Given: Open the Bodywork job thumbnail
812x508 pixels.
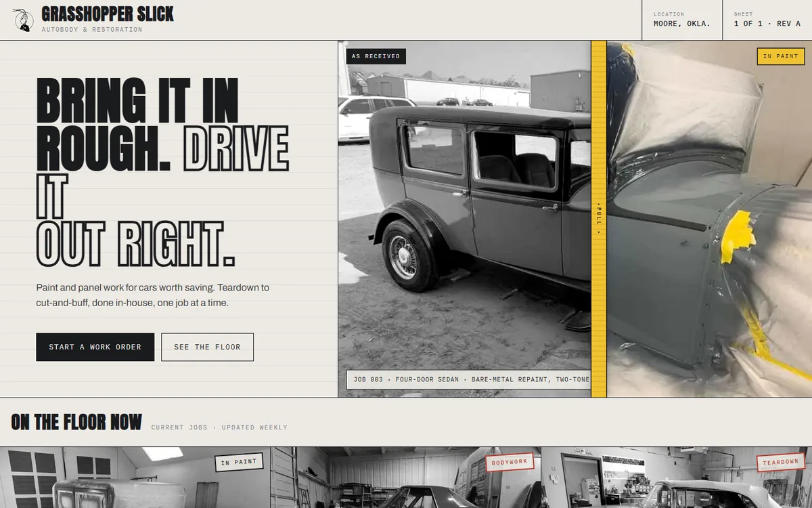Looking at the screenshot, I should tap(406, 478).
